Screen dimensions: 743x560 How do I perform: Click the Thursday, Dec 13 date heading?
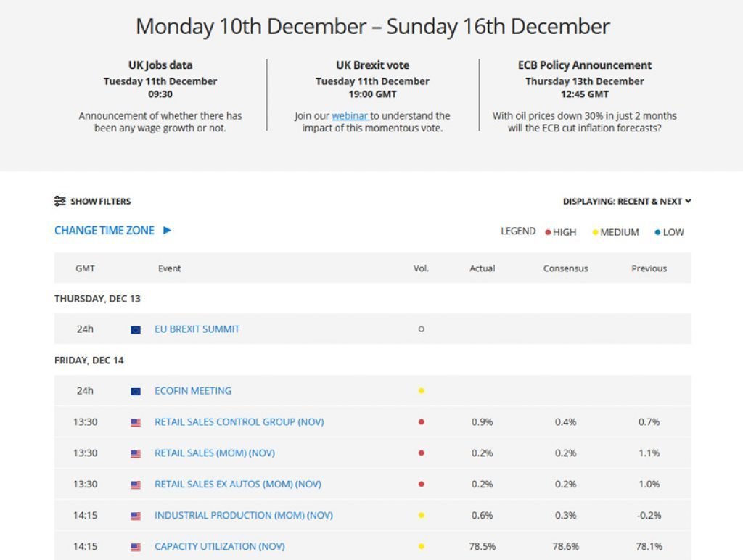coord(97,298)
